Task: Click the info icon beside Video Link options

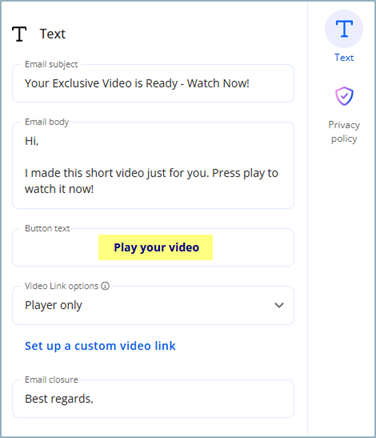Action: (x=105, y=286)
